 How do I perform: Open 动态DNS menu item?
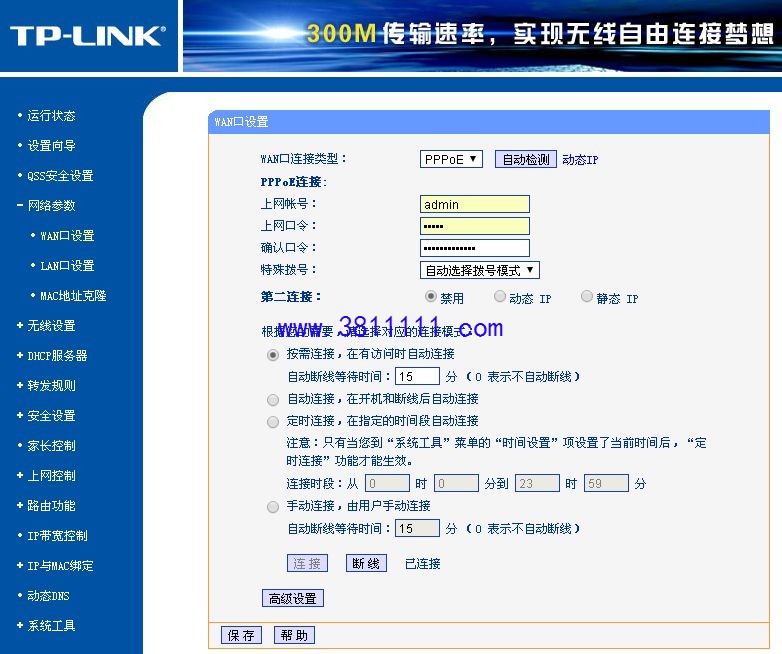point(48,596)
